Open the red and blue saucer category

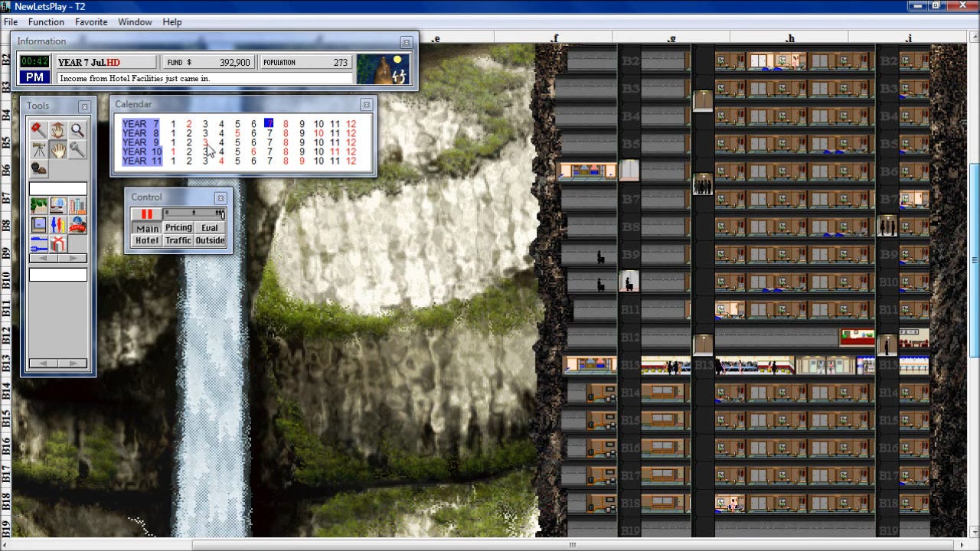pyautogui.click(x=77, y=225)
